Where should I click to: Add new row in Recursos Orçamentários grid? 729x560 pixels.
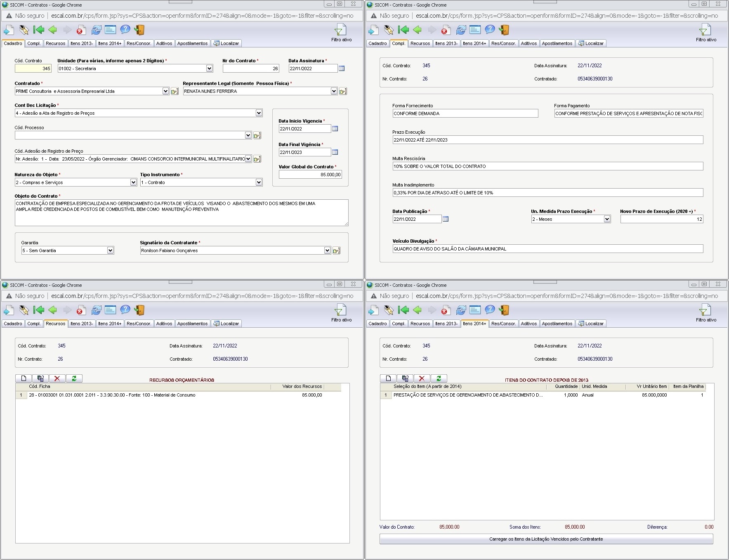[24, 378]
